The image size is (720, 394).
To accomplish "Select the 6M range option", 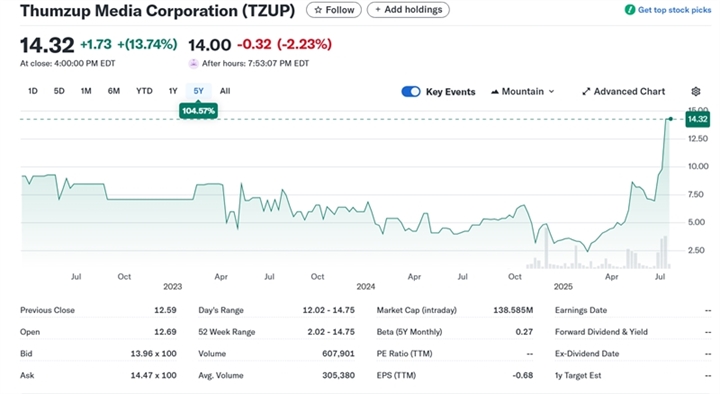I will (114, 91).
